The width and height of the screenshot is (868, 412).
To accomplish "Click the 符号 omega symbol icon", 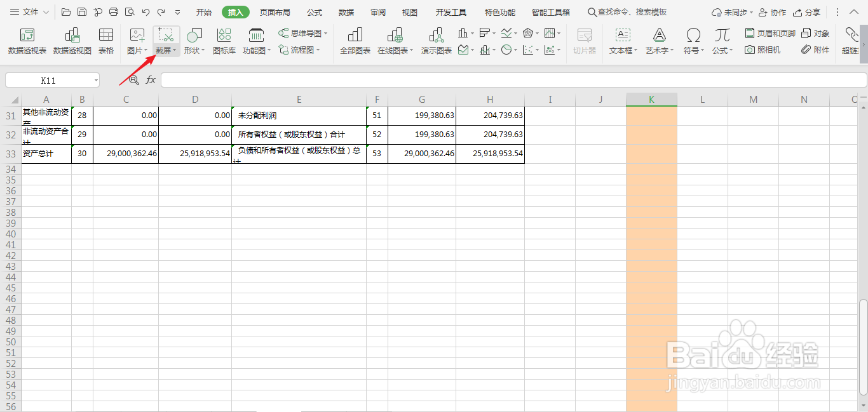I will coord(694,36).
